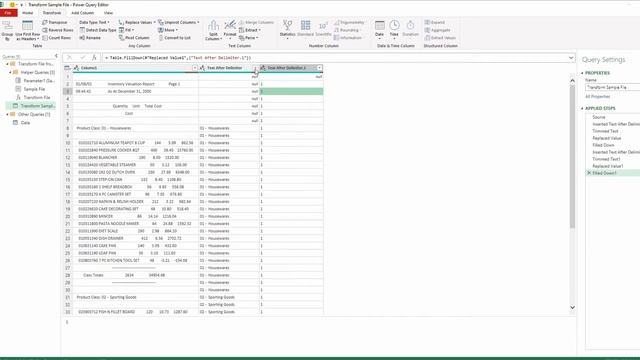
Task: Click the query Name input field
Action: pyautogui.click(x=612, y=87)
